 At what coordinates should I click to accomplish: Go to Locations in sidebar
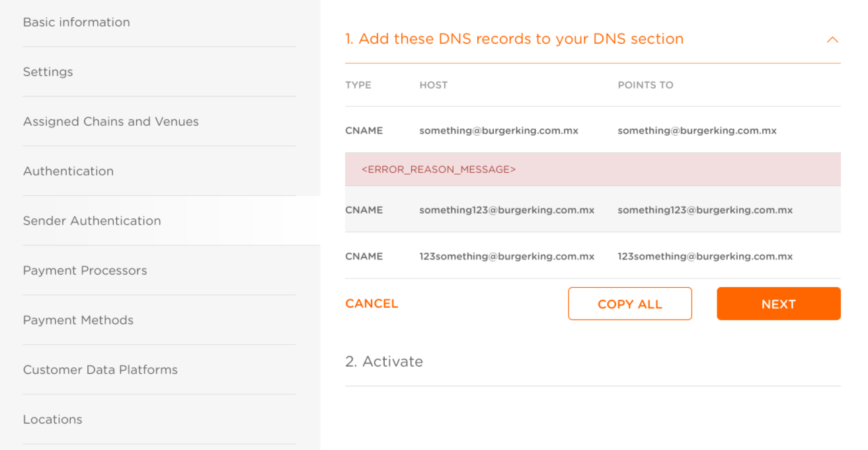click(x=53, y=419)
